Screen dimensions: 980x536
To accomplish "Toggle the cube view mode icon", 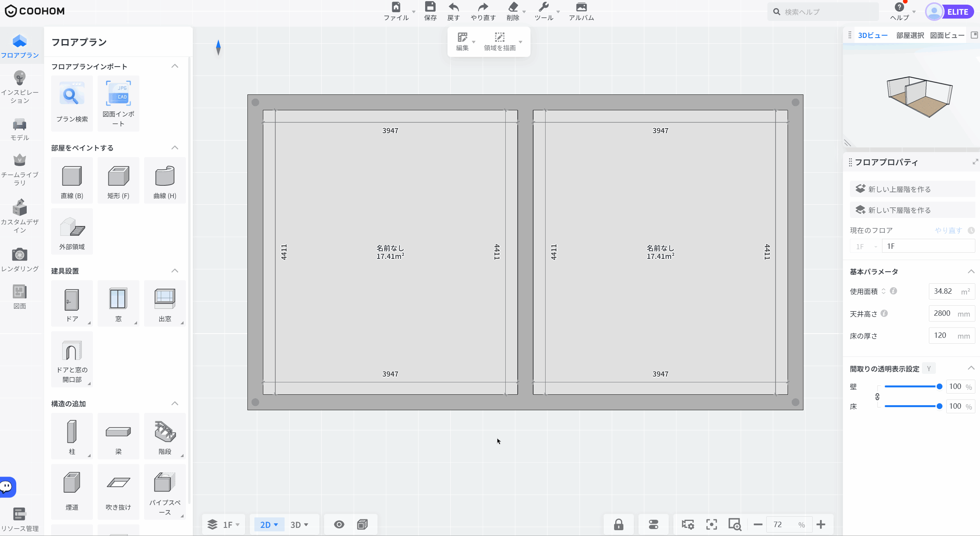I will [x=362, y=524].
